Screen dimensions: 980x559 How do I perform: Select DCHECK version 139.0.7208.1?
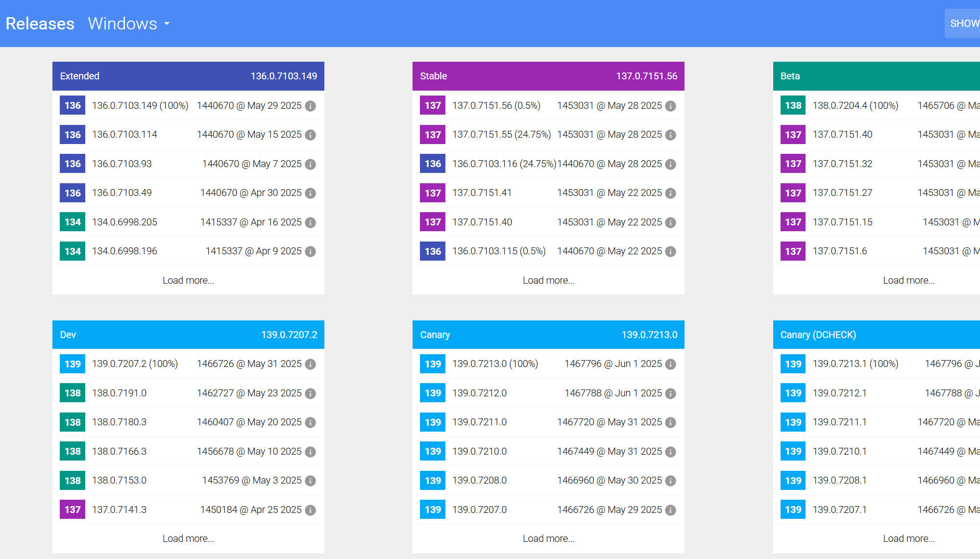(x=839, y=480)
